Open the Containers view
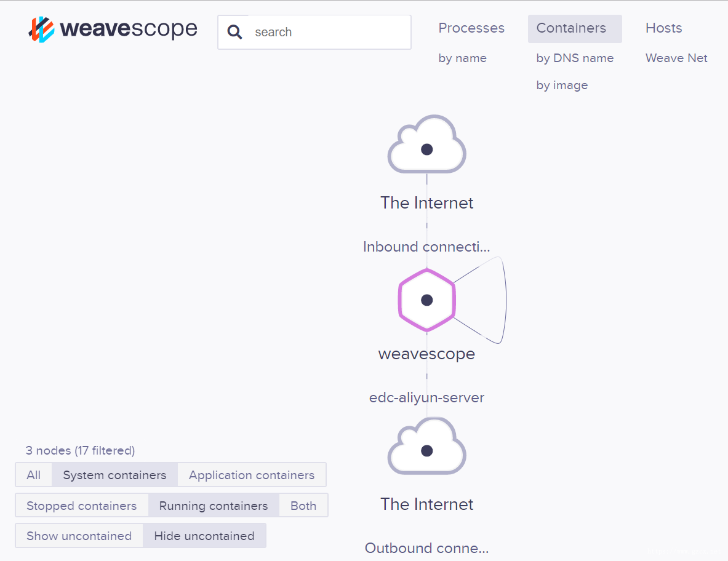The height and width of the screenshot is (561, 728). (571, 28)
